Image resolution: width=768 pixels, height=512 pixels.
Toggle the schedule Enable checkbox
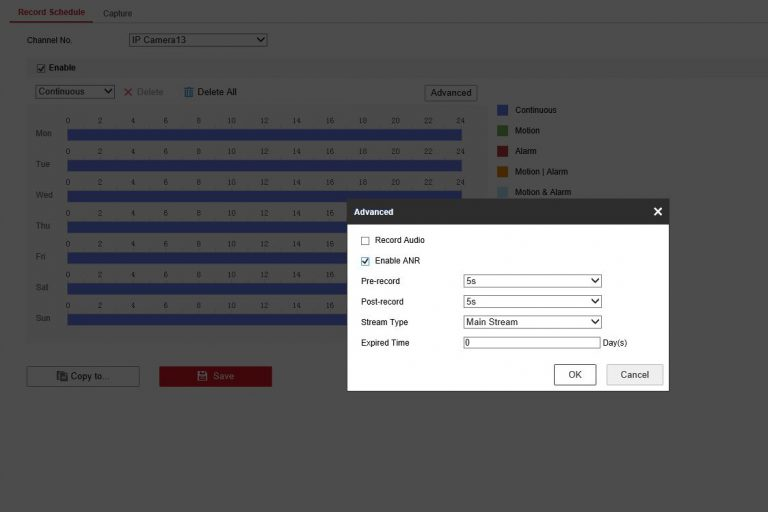pos(41,68)
